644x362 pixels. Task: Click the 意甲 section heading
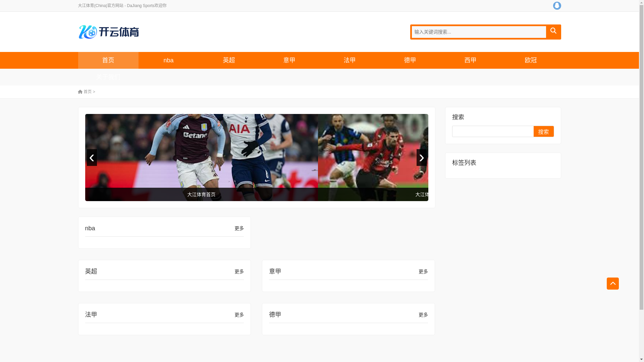(275, 271)
